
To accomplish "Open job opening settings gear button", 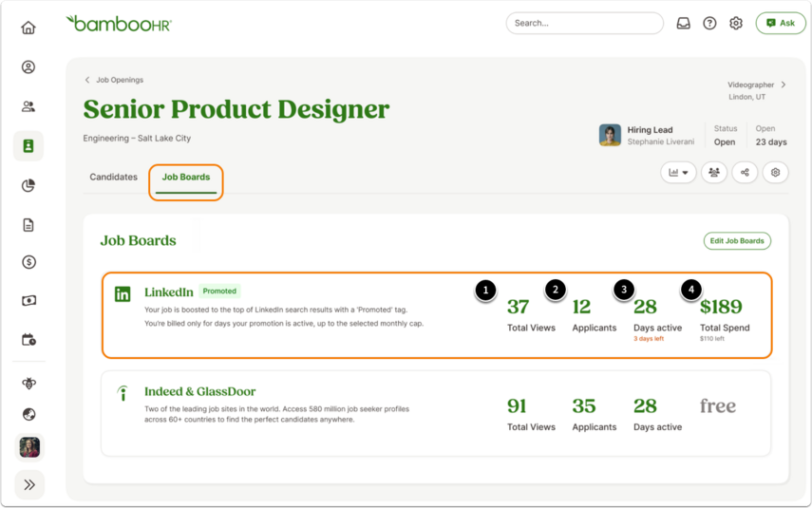I will pyautogui.click(x=775, y=173).
